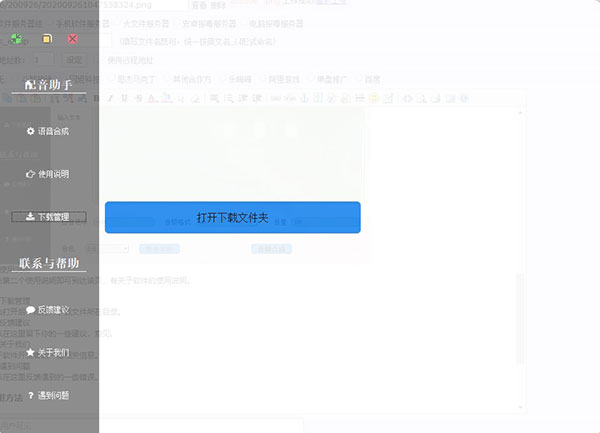Click the star icon beside 关于我们
600x433 pixels.
point(31,352)
